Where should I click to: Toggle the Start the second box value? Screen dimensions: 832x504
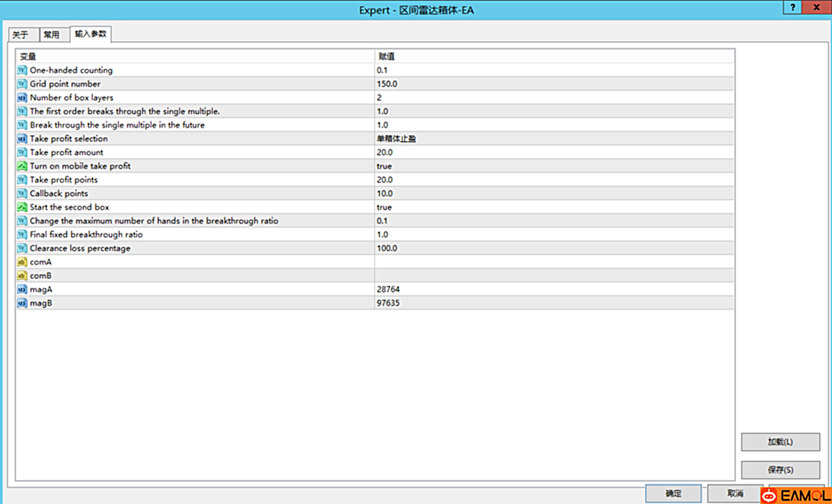point(384,207)
